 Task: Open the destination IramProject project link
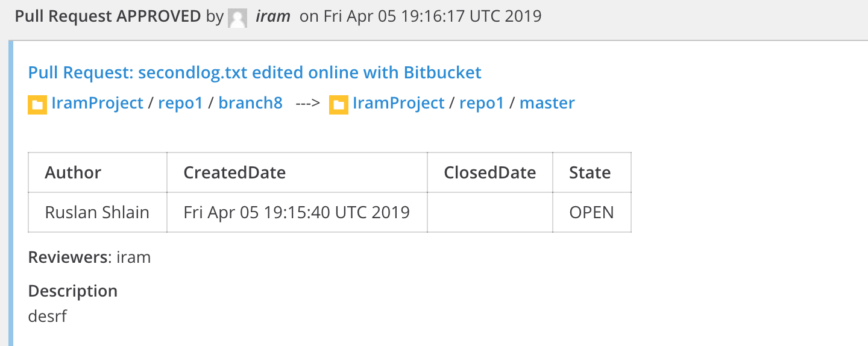[398, 103]
